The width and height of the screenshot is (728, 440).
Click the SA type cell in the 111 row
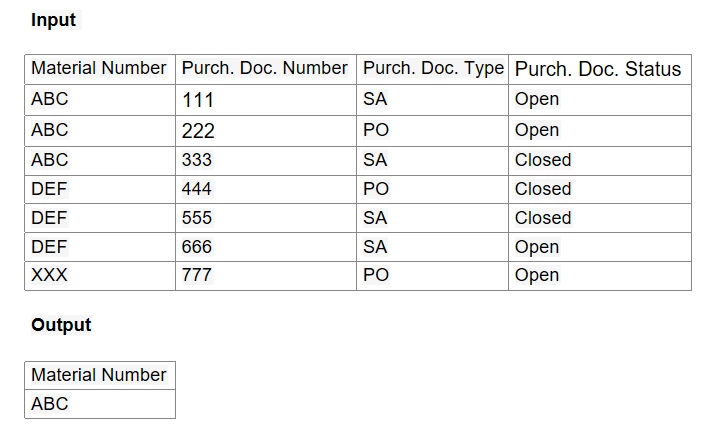pyautogui.click(x=432, y=100)
